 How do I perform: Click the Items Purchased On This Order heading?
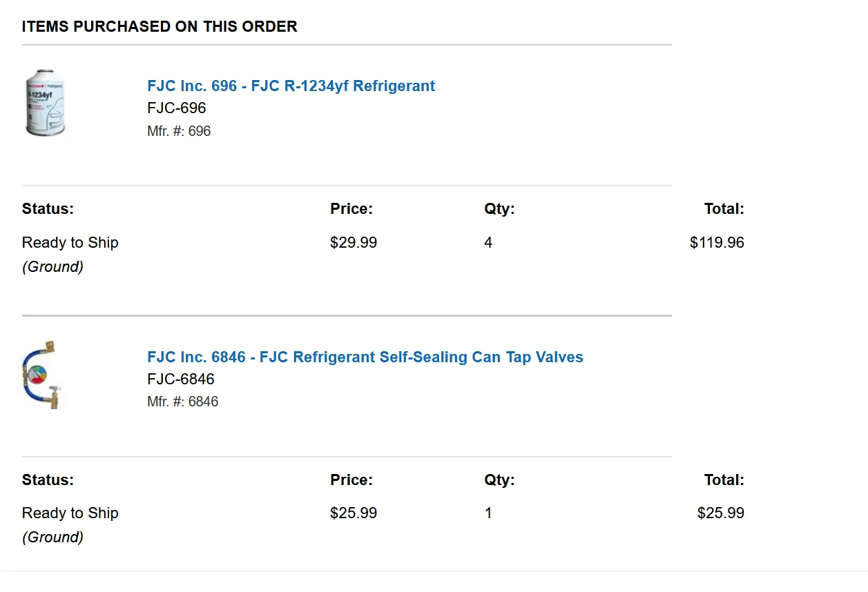tap(160, 27)
